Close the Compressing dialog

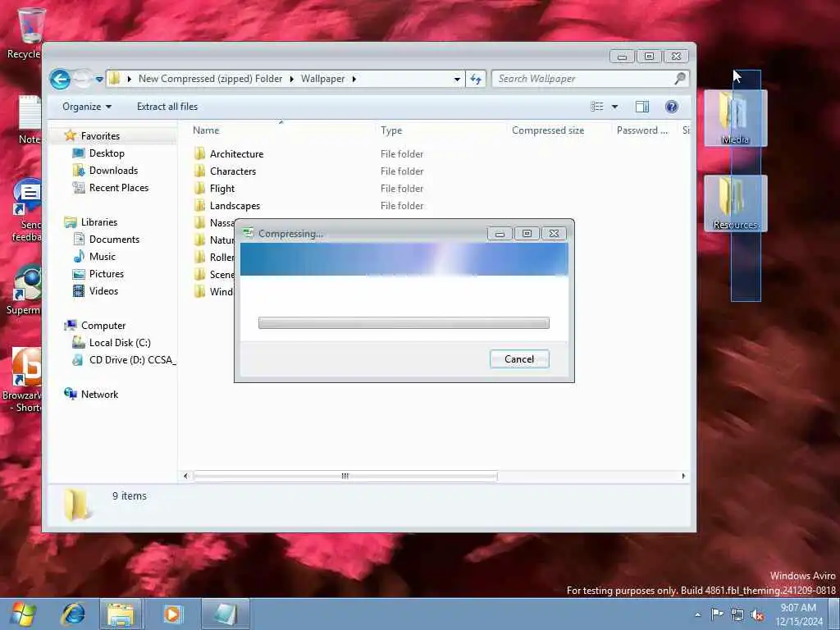pos(554,234)
